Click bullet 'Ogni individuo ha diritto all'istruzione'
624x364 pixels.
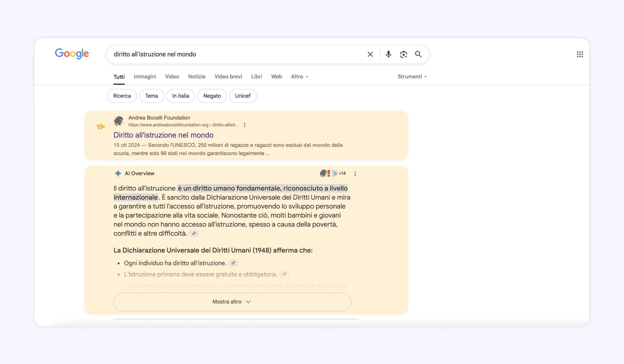pyautogui.click(x=175, y=263)
